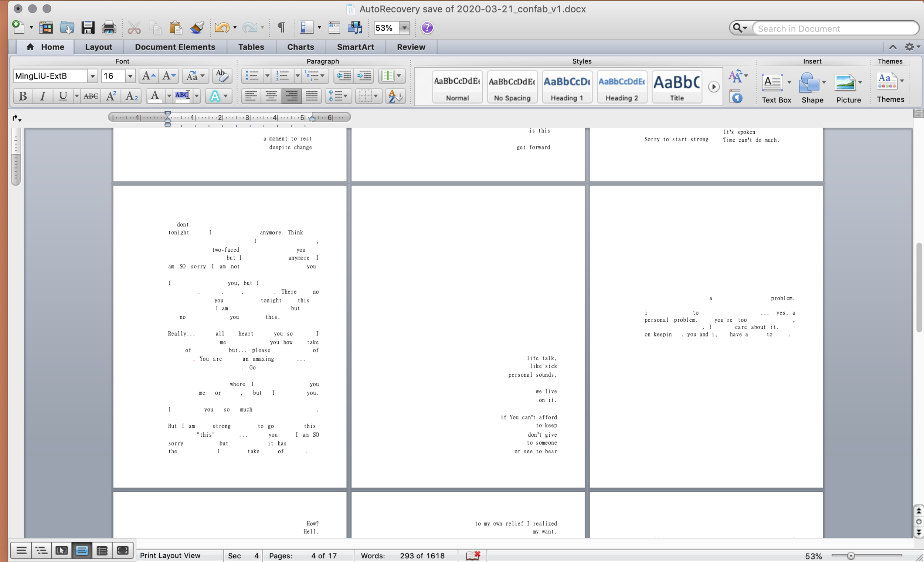The height and width of the screenshot is (562, 924).
Task: Click the Sort A-Z icon
Action: pyautogui.click(x=395, y=96)
